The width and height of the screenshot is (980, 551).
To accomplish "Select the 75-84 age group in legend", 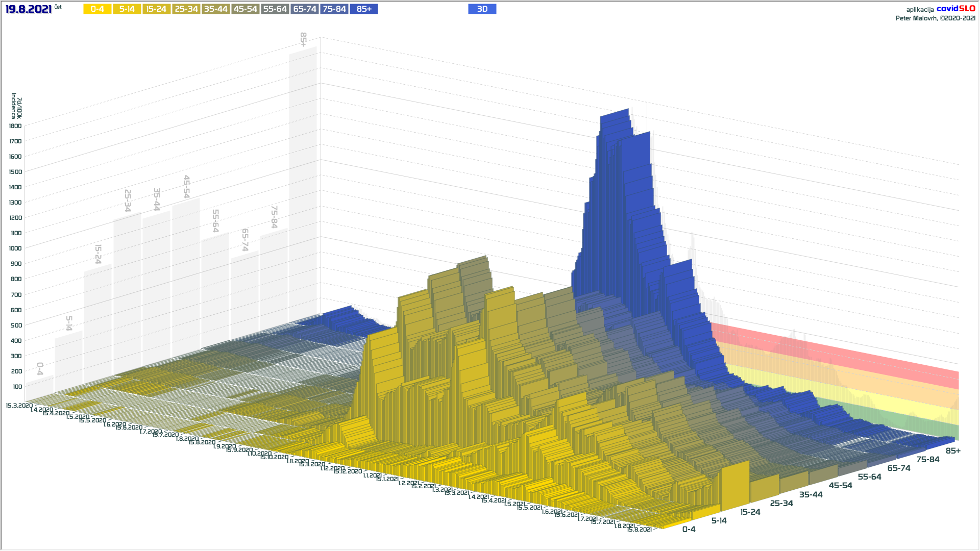I will [334, 9].
